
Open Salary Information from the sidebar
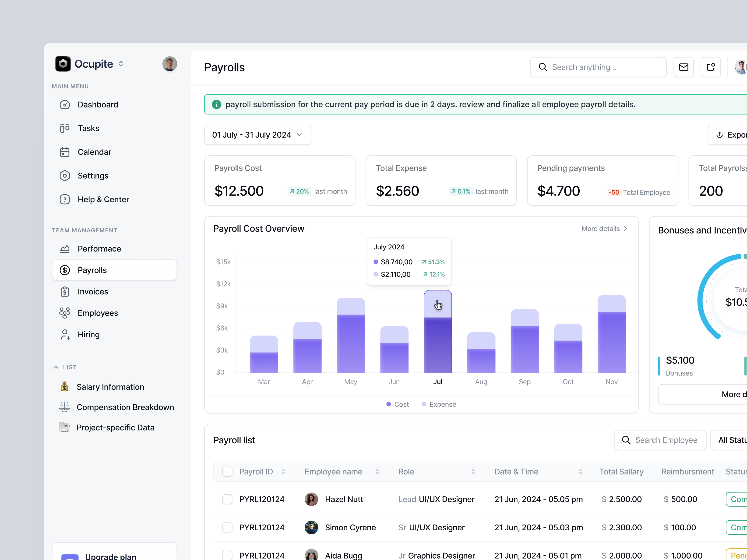pyautogui.click(x=110, y=387)
